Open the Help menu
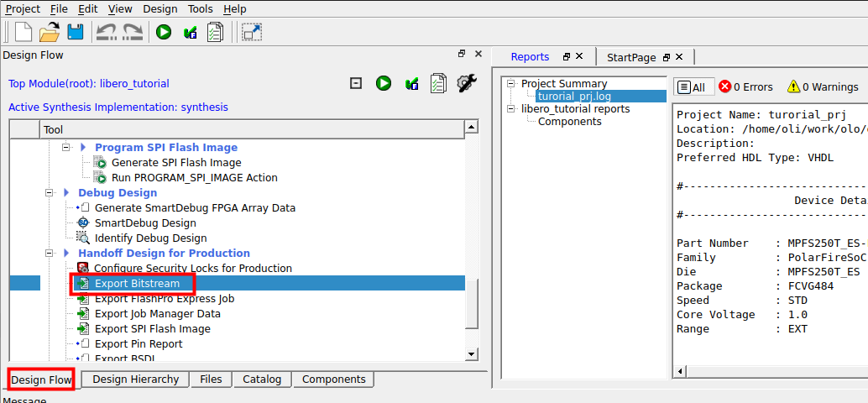Image resolution: width=868 pixels, height=403 pixels. coord(235,9)
